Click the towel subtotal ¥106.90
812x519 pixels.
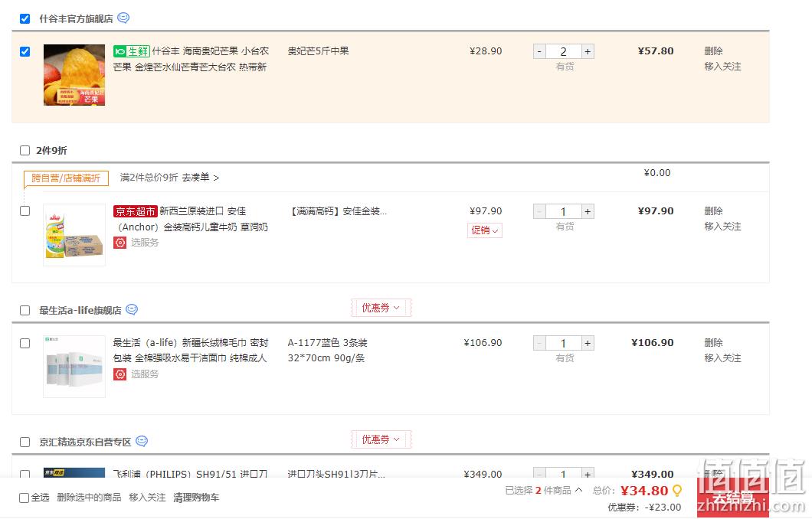point(653,342)
